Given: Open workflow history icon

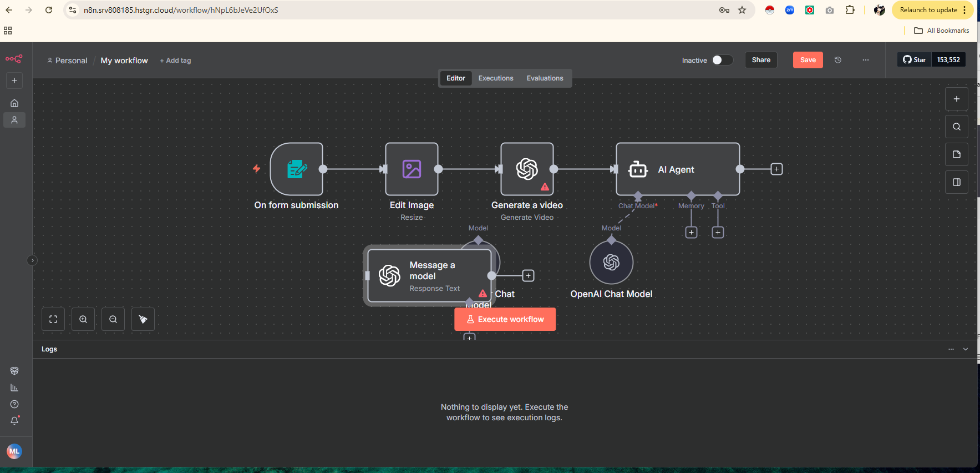Looking at the screenshot, I should 838,60.
